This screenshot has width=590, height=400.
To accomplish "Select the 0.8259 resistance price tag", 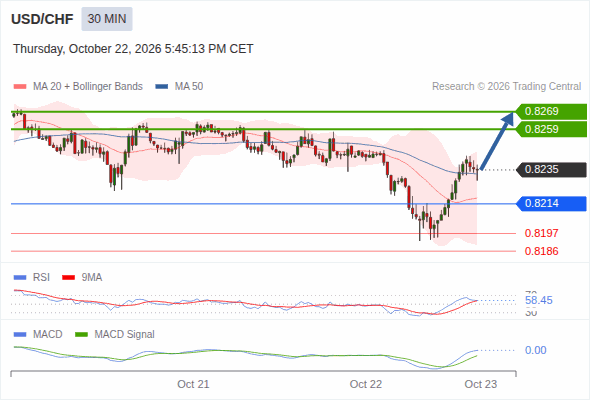I will [551, 129].
